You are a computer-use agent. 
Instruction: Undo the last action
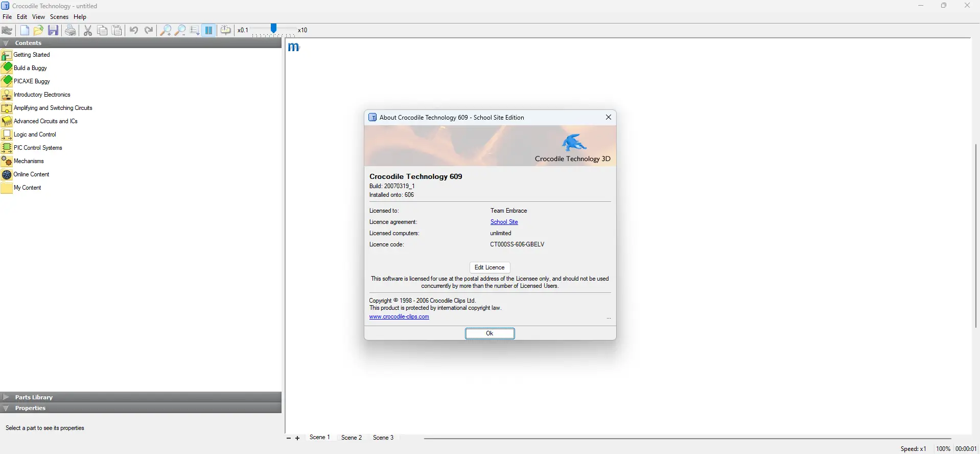coord(134,30)
